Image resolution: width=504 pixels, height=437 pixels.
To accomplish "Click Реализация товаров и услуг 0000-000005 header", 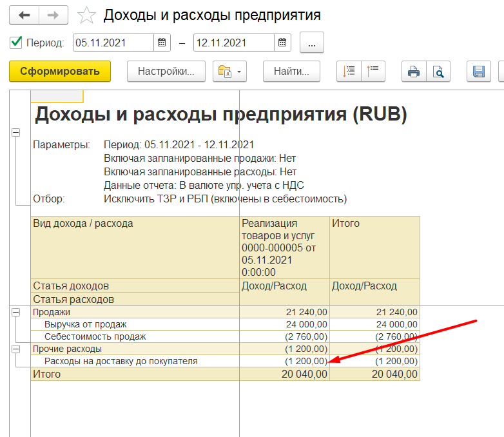I will (284, 248).
